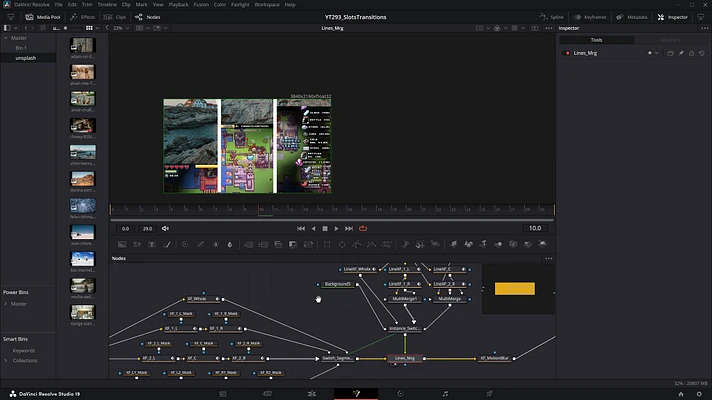This screenshot has width=712, height=400.
Task: Open the Fusion menu
Action: [x=201, y=5]
